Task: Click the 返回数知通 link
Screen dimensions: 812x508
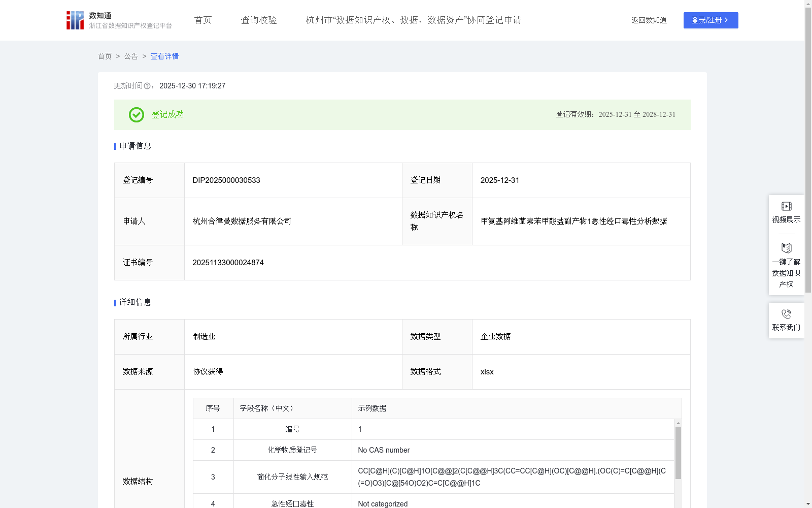Action: (649, 20)
